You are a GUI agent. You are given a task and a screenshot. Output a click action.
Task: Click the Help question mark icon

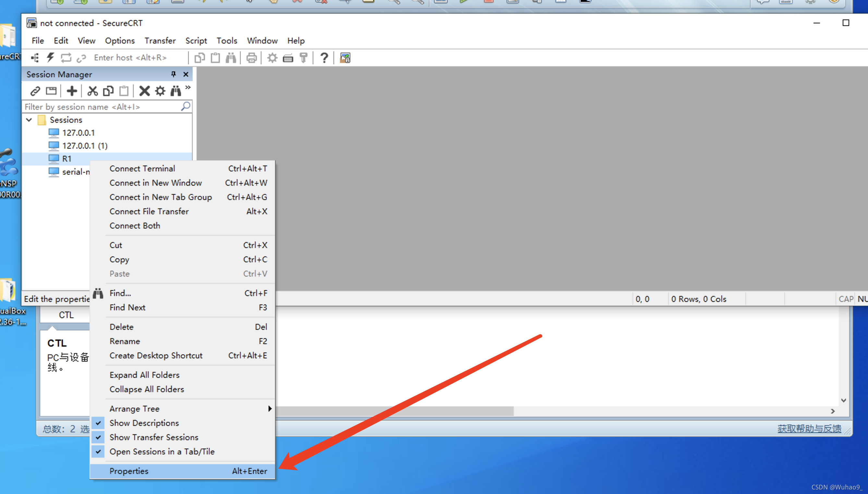(x=324, y=58)
